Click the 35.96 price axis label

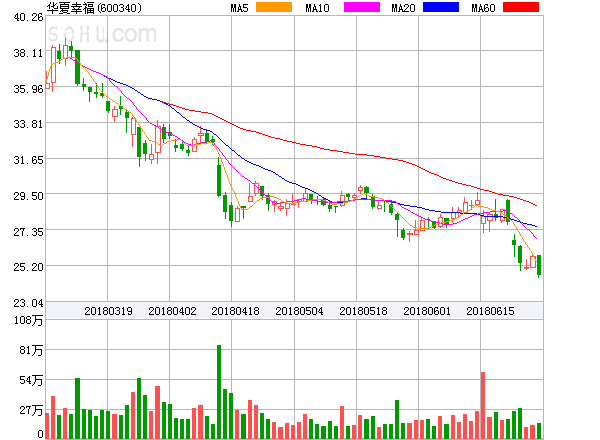coord(28,90)
